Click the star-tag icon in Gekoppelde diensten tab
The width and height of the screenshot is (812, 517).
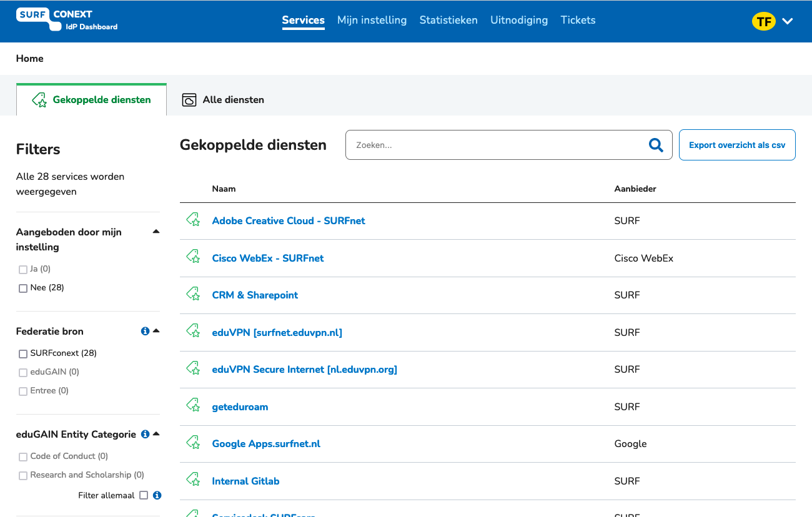39,100
